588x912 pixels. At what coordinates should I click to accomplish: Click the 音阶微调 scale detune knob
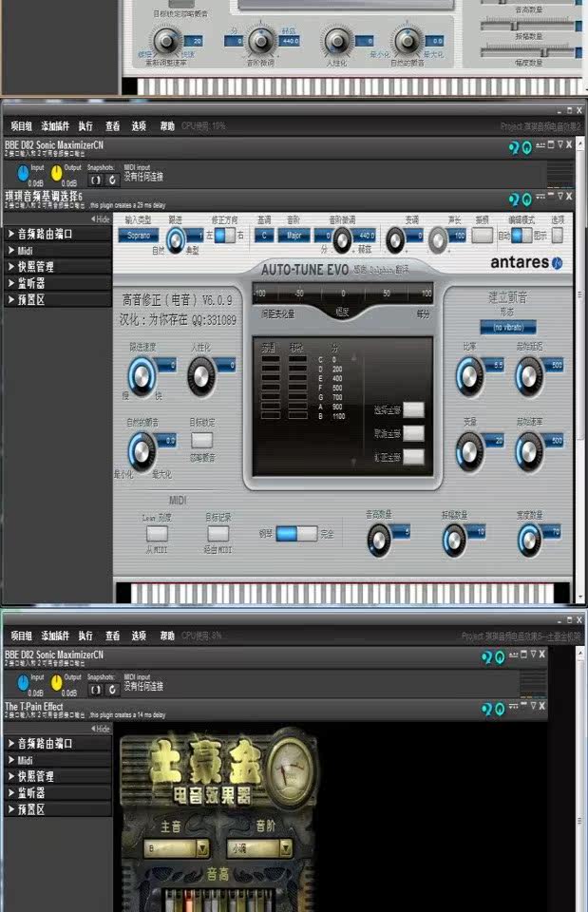pyautogui.click(x=342, y=239)
